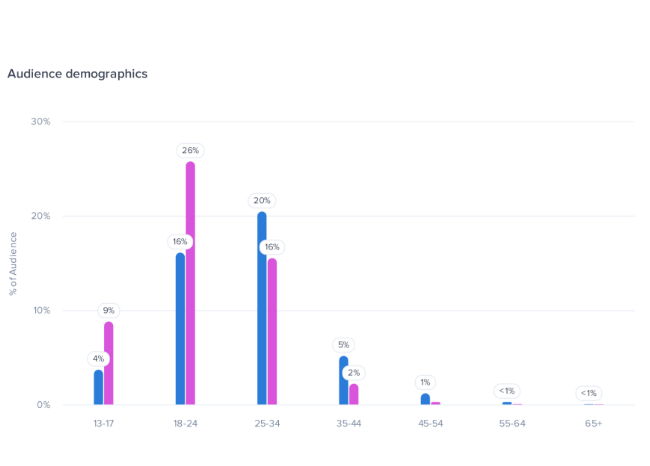Select the 65+ axis label
The height and width of the screenshot is (466, 650).
[x=593, y=424]
